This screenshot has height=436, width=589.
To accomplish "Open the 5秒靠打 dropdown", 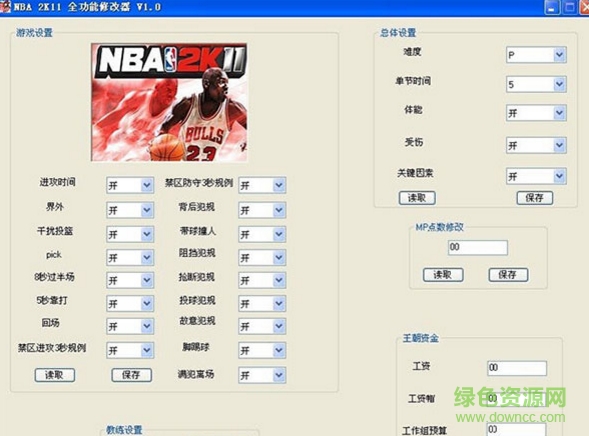I will (130, 303).
